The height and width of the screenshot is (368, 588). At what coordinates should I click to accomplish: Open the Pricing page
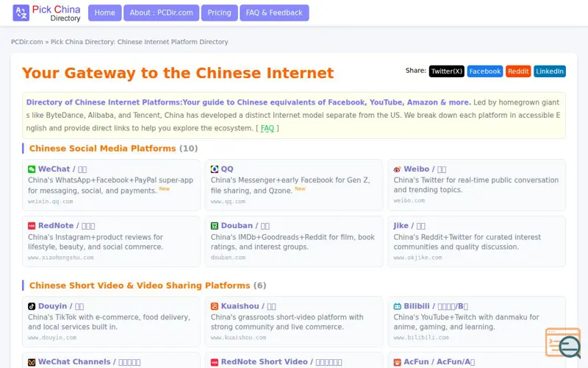(219, 13)
